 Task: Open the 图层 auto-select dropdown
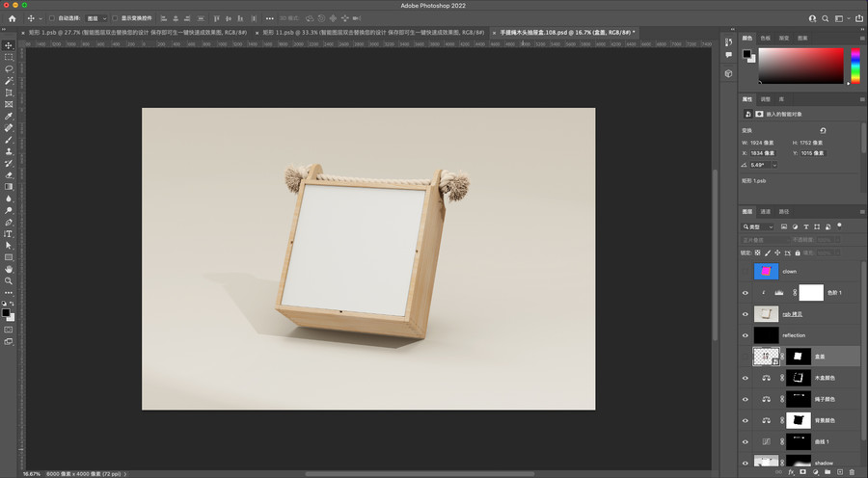tap(96, 18)
